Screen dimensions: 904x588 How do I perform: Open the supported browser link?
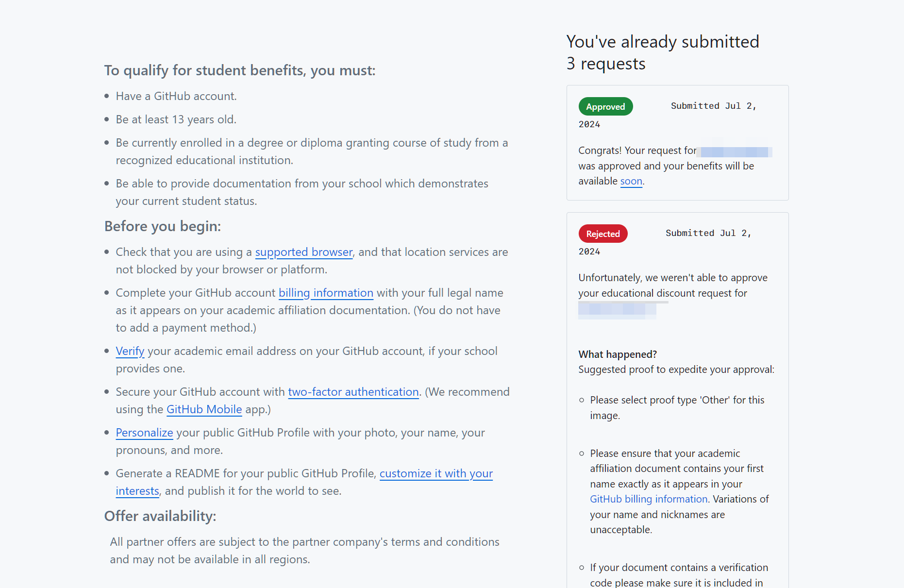pyautogui.click(x=303, y=252)
